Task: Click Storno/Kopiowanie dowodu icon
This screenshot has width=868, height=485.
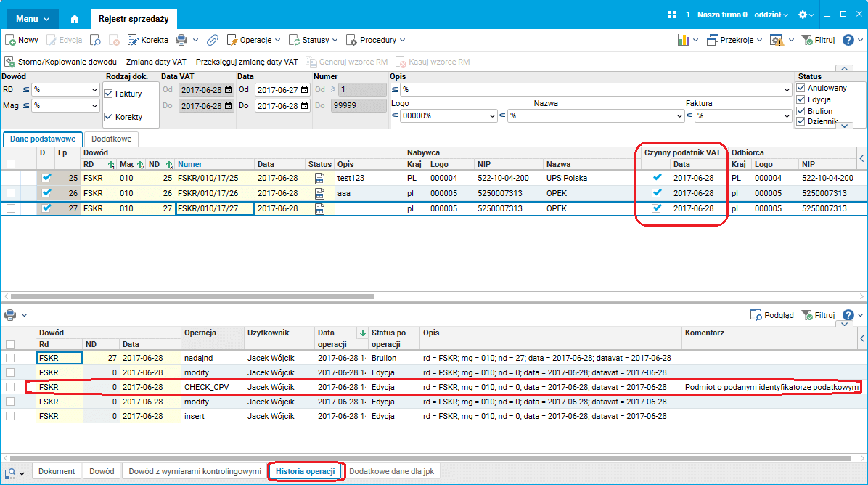Action: [x=10, y=62]
